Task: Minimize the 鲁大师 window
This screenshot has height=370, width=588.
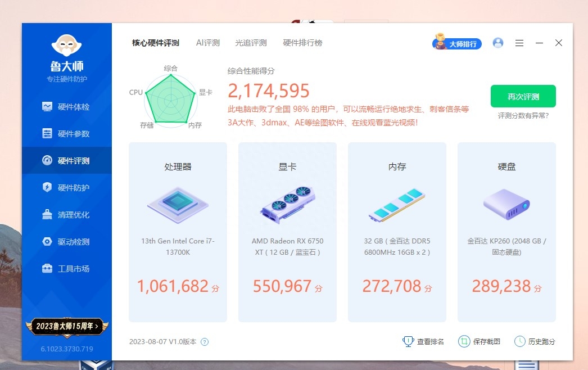Action: coord(539,43)
